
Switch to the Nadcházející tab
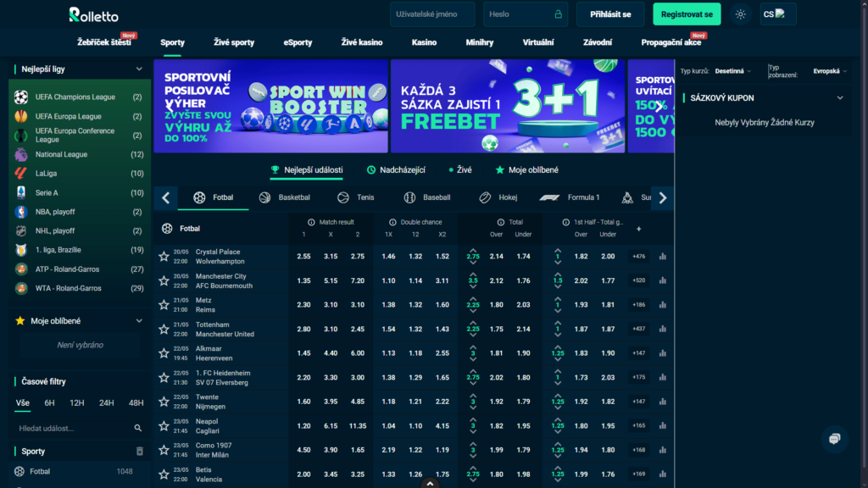[397, 170]
